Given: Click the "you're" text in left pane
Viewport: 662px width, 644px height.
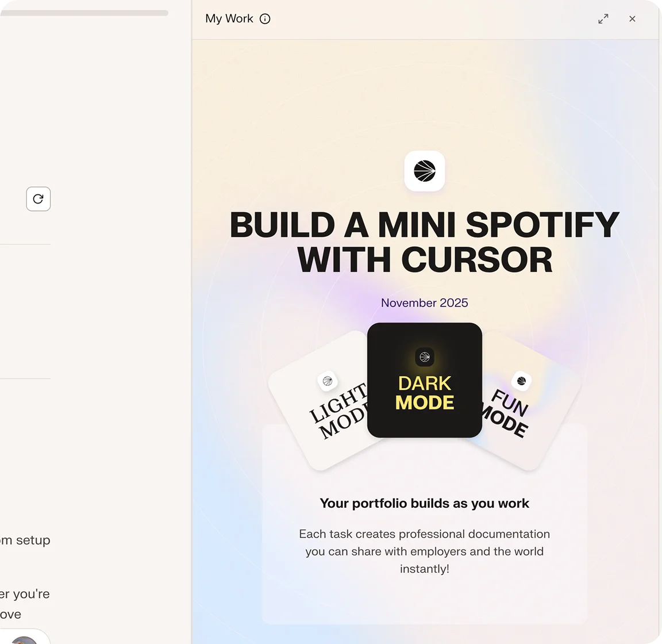Looking at the screenshot, I should click(x=31, y=594).
